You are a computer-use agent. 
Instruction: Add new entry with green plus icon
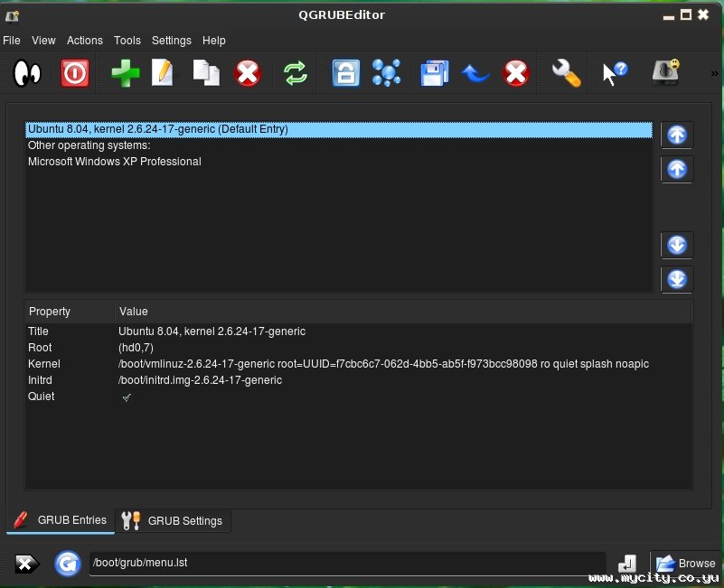pos(125,73)
